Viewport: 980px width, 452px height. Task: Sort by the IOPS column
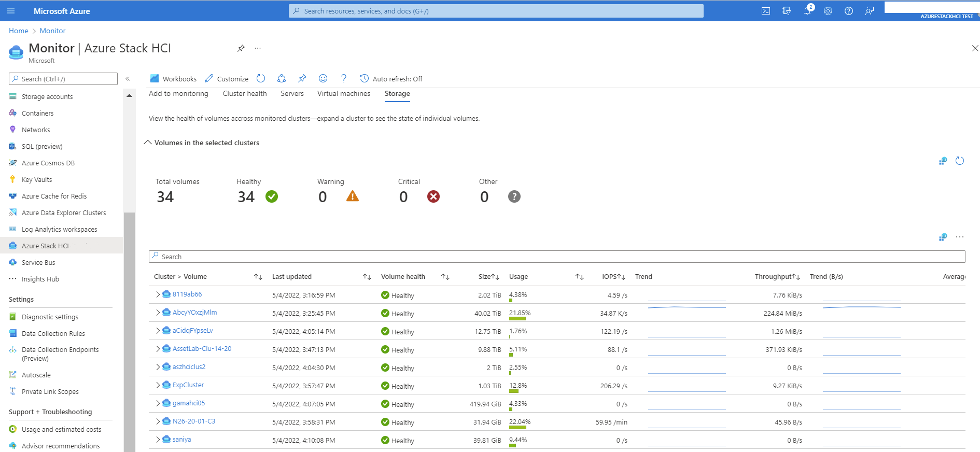pos(622,277)
